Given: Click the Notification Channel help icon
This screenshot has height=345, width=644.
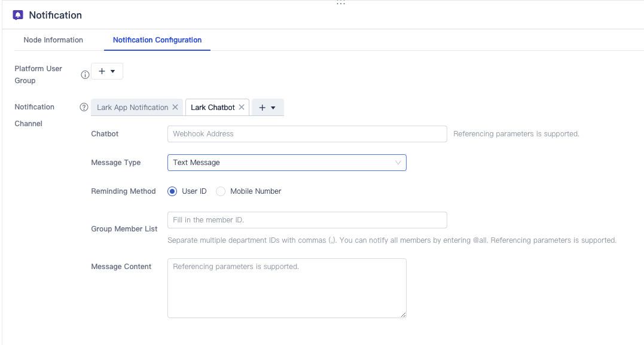Looking at the screenshot, I should 84,107.
